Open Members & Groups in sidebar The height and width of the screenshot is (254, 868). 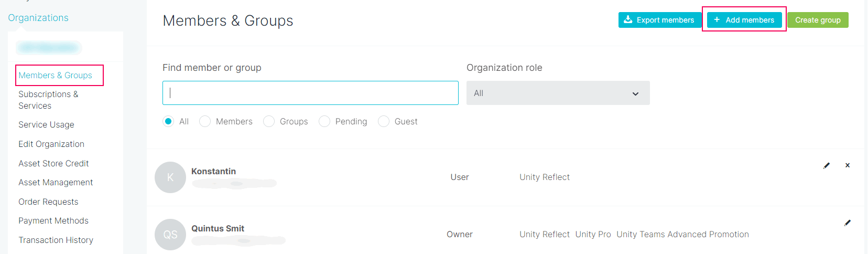coord(55,75)
